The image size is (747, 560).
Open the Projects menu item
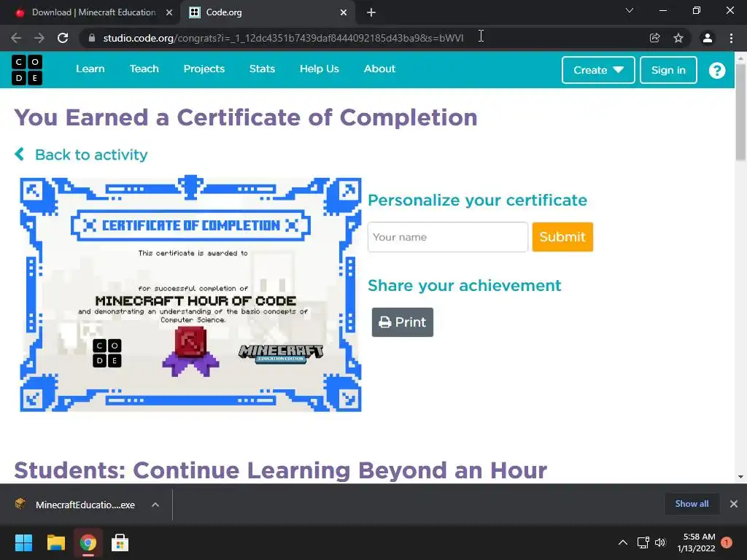204,69
